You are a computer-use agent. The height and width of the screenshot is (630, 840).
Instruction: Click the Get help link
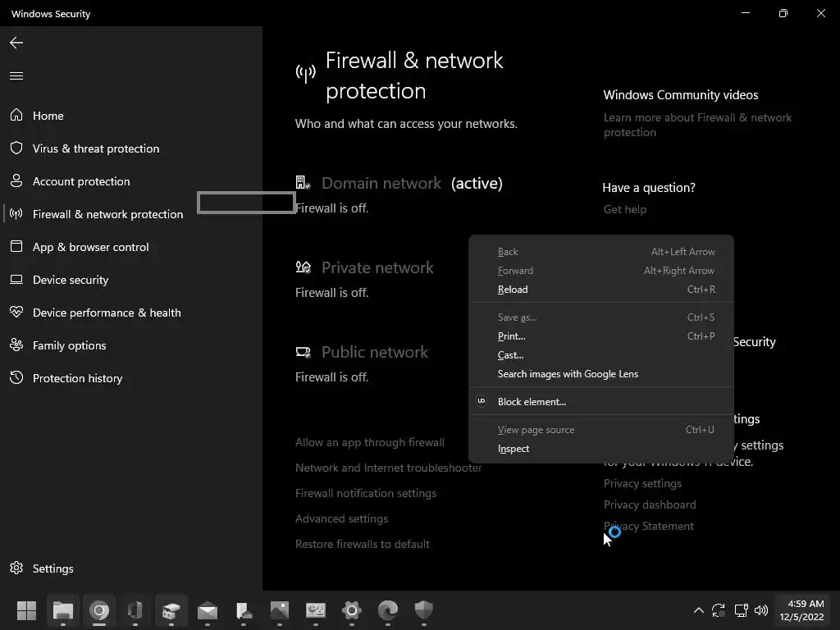[x=624, y=209]
